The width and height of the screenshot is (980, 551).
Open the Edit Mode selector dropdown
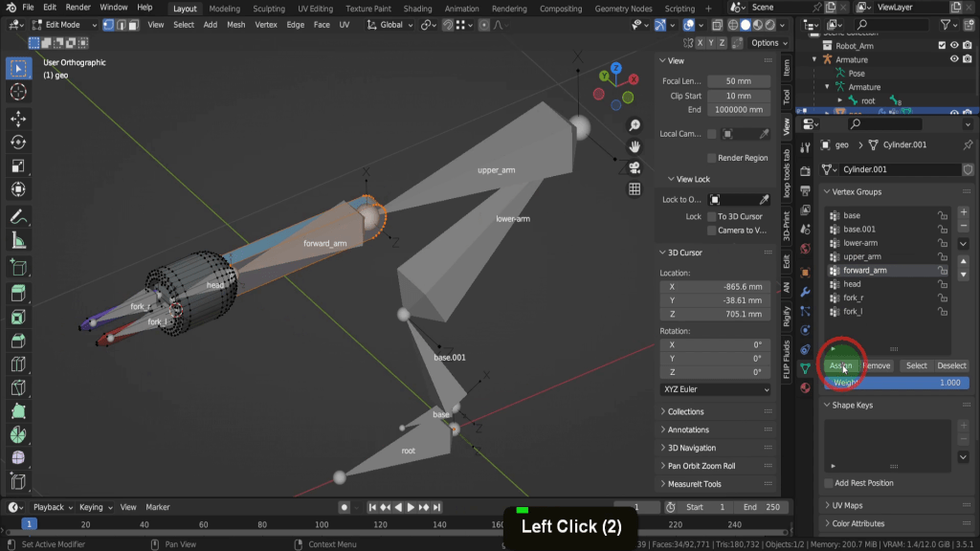click(66, 25)
